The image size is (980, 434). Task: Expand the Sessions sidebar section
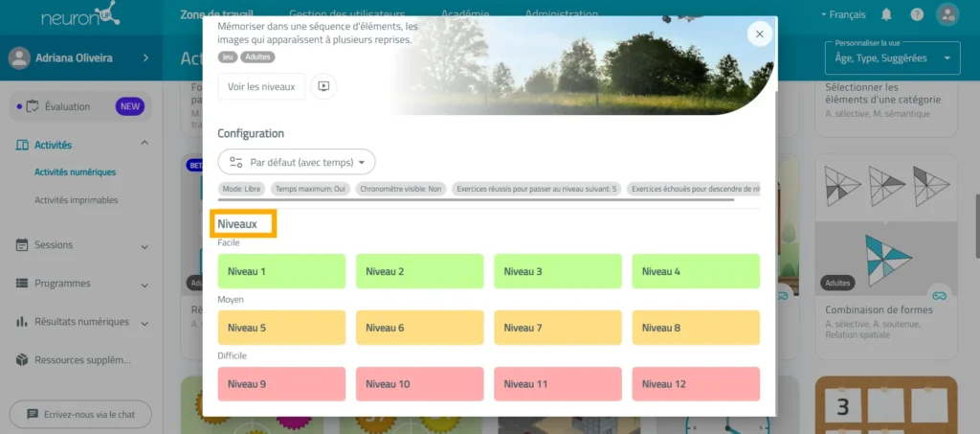(x=145, y=246)
